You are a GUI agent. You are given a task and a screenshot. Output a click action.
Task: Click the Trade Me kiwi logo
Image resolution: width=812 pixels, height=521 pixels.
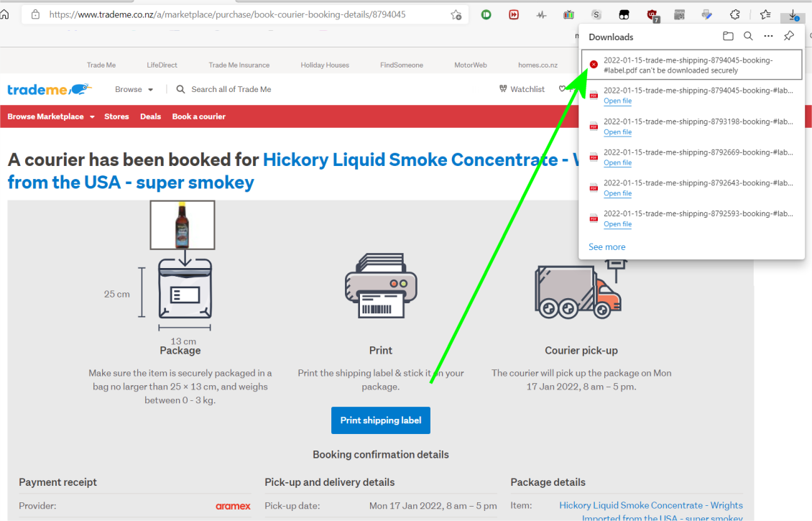tap(49, 89)
